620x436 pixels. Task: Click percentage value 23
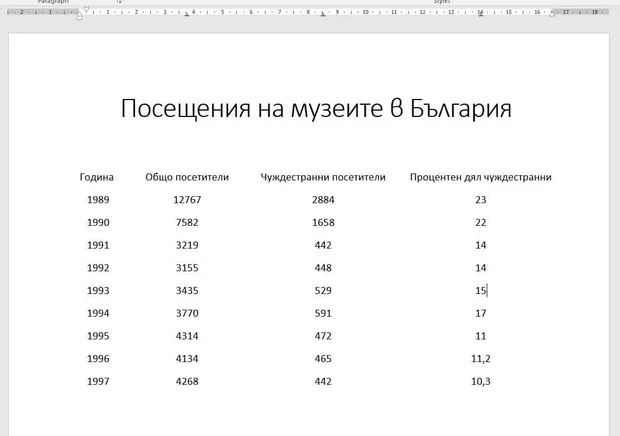(x=480, y=200)
